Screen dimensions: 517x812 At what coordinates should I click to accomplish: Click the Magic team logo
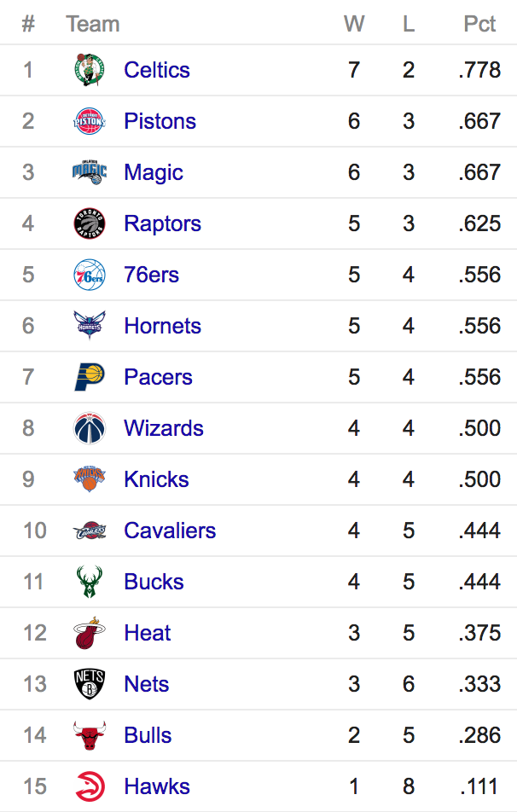pos(90,172)
